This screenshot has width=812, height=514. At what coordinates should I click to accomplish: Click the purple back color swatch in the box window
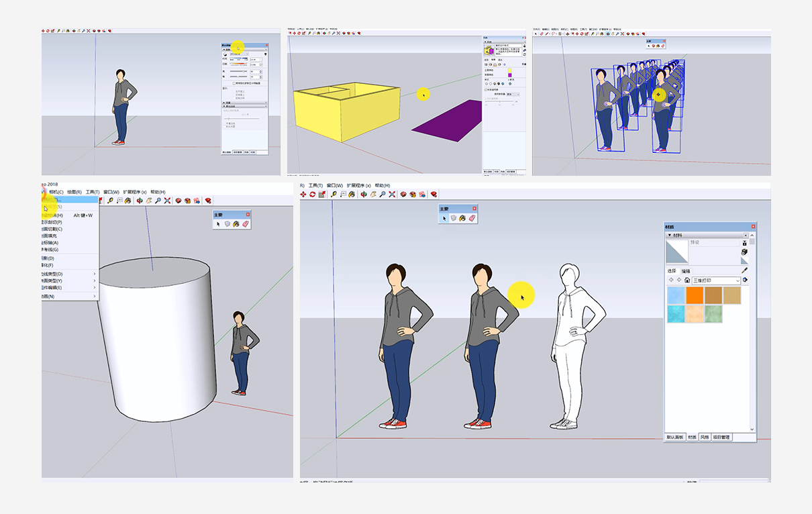click(x=511, y=75)
